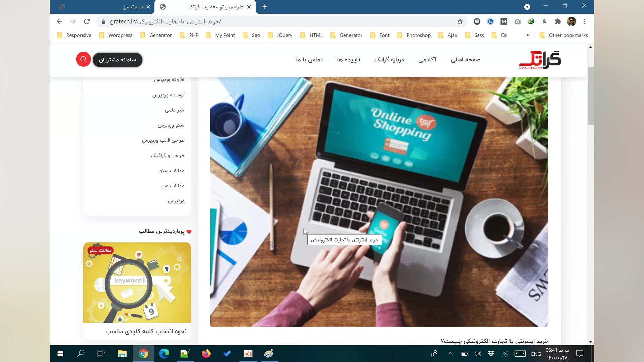Screen dimensions: 644x362
Task: Click the 'سامانه مشتریان' button
Action: click(117, 60)
